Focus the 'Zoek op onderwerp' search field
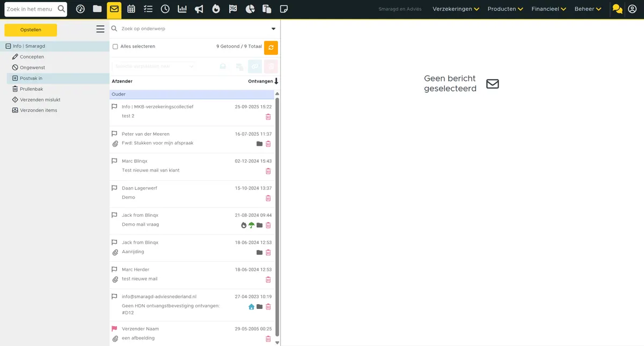Screen dimensions: 644x346 click(194, 29)
